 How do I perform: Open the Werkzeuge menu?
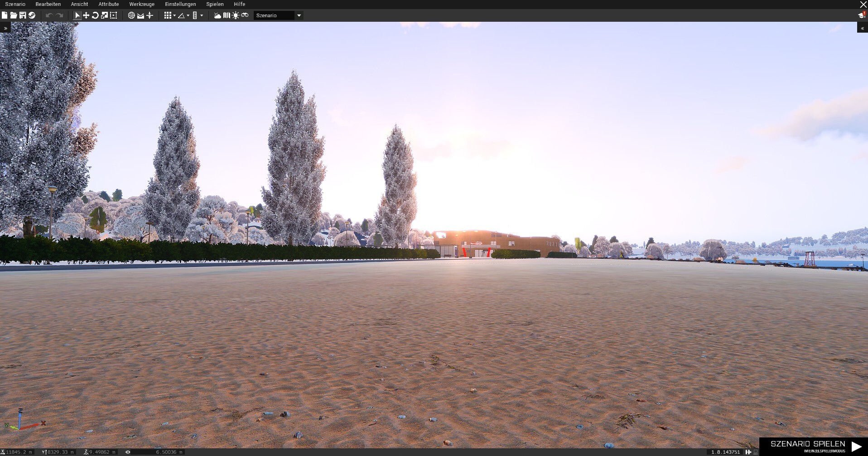click(142, 4)
